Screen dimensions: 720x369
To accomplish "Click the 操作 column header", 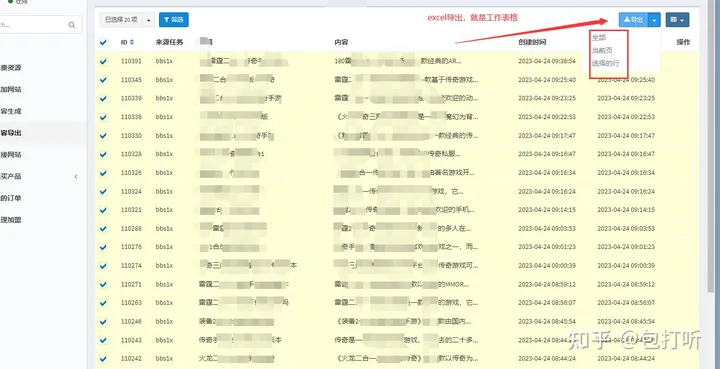I will pyautogui.click(x=683, y=42).
